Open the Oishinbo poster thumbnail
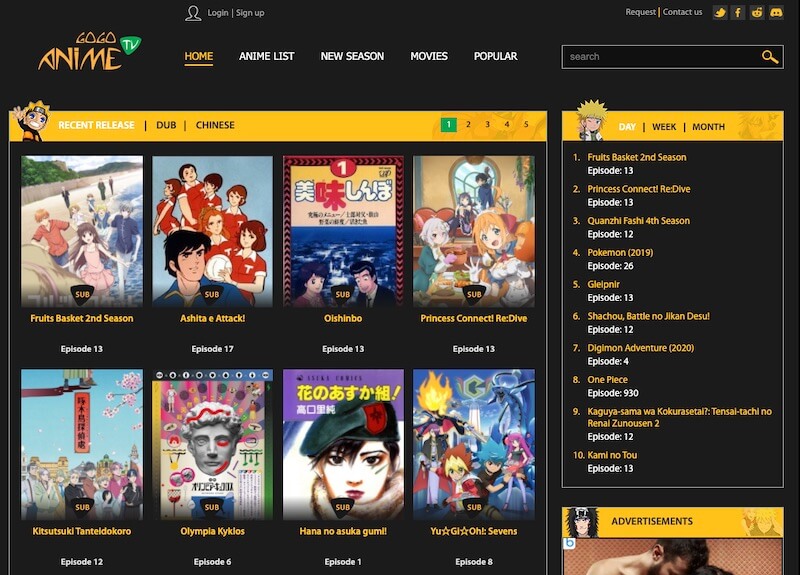 point(343,231)
